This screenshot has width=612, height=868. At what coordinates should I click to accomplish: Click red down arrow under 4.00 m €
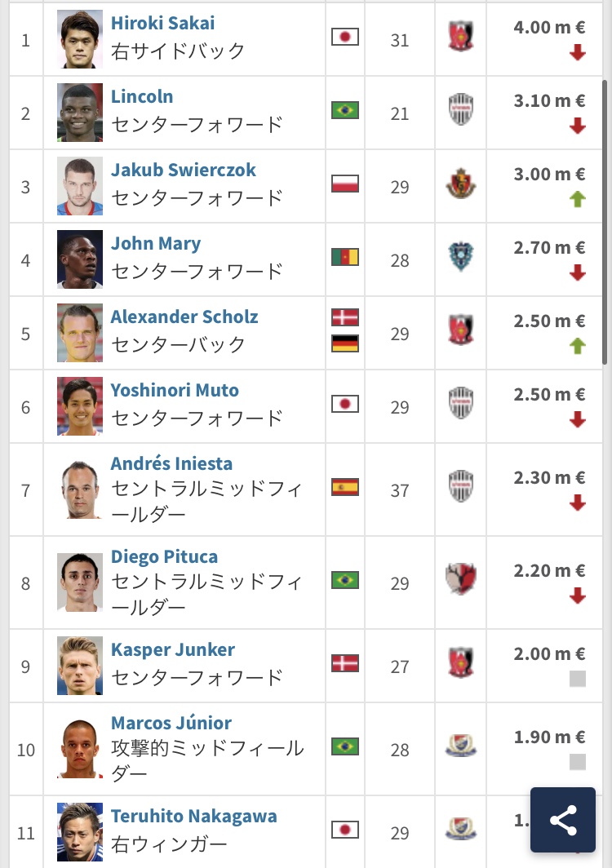click(x=578, y=52)
